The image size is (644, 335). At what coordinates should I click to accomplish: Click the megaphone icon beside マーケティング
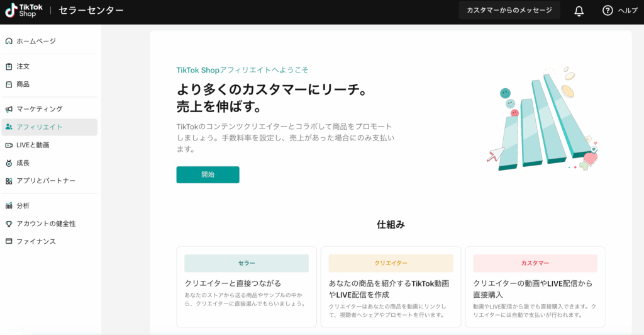click(x=9, y=109)
